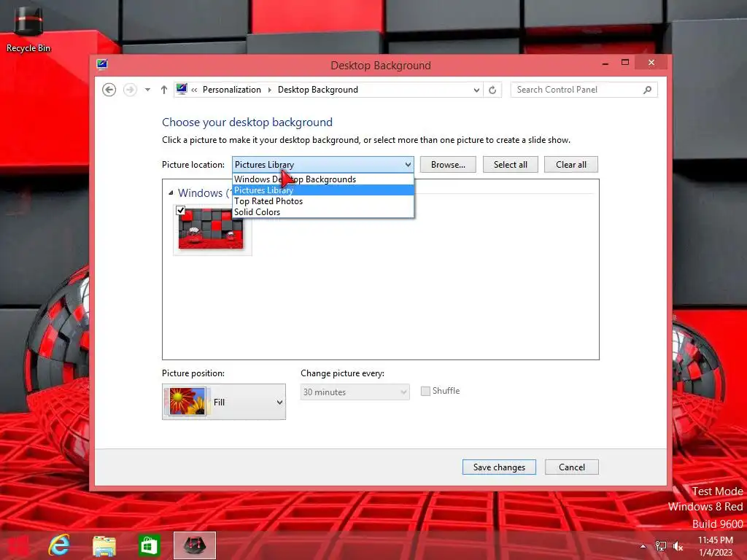
Task: Maximize the Desktop Background window
Action: click(625, 63)
